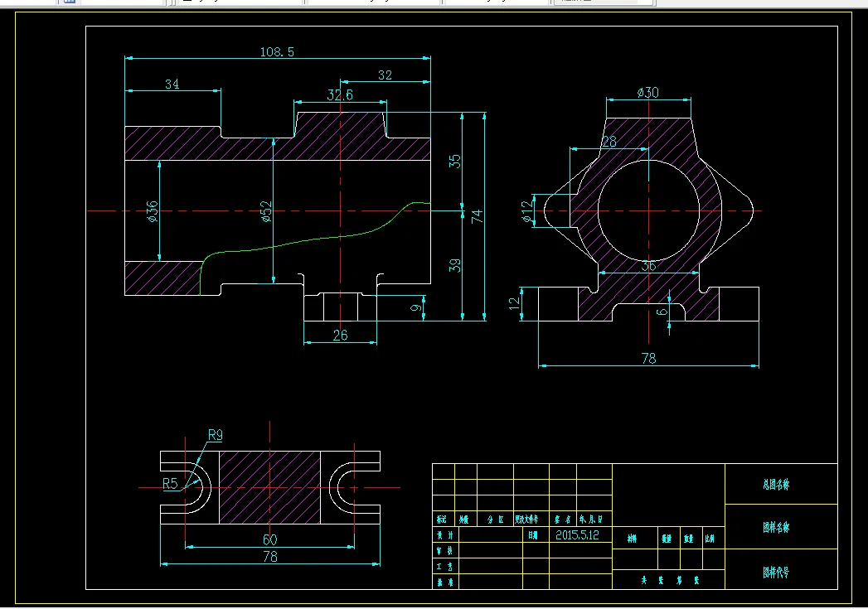Click the 材料 title block label
Screen dimensions: 868x609
point(632,539)
